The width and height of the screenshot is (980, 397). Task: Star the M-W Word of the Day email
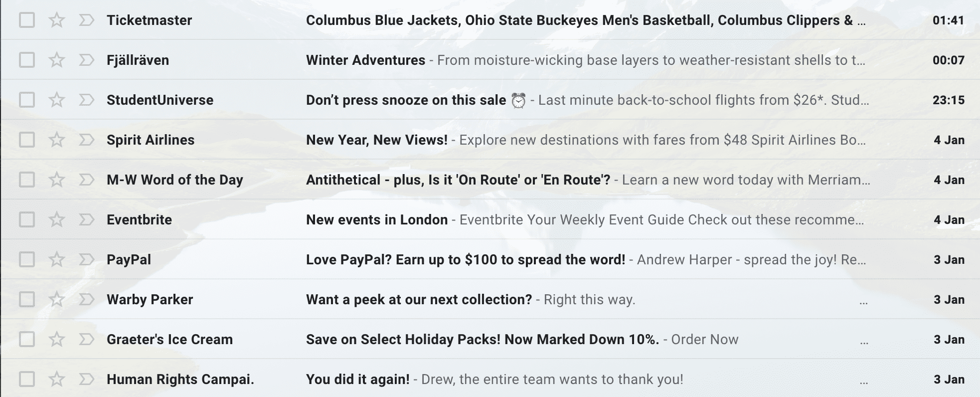click(56, 180)
